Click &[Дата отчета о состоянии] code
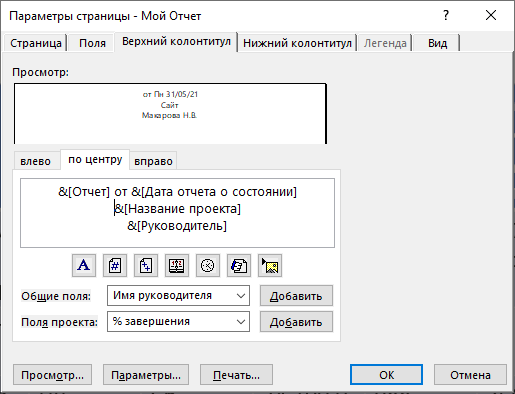Screen dimensions: 515x394 click(x=214, y=192)
